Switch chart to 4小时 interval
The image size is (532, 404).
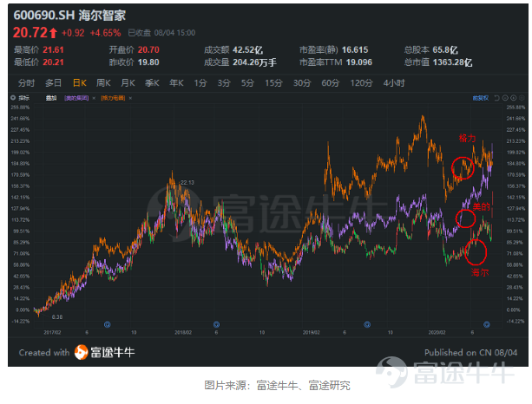tap(394, 83)
